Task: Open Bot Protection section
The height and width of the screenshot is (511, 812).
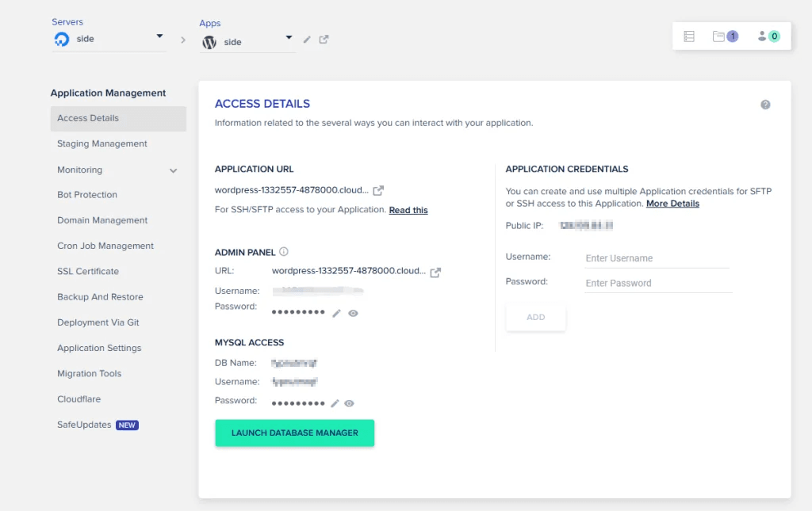Action: click(87, 195)
